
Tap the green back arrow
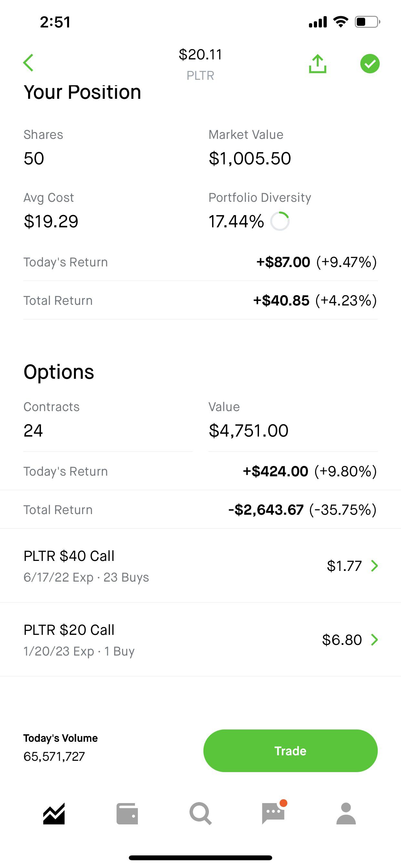pyautogui.click(x=29, y=63)
